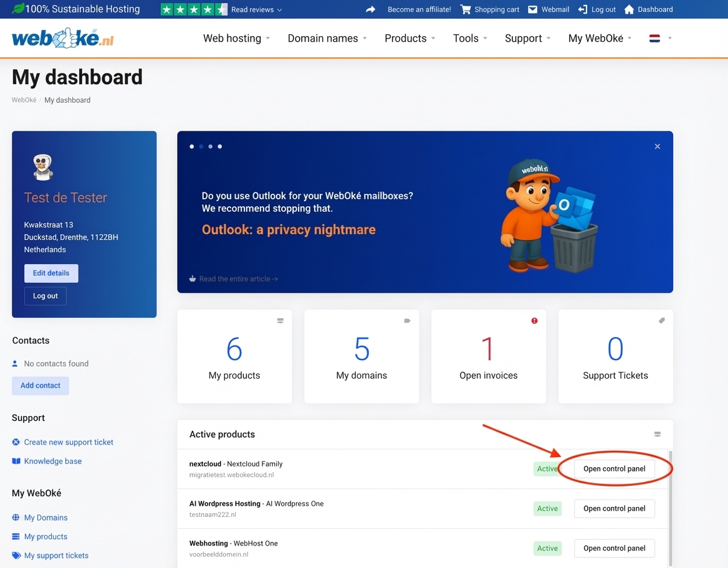
Task: Click the shopping cart icon
Action: 466,9
